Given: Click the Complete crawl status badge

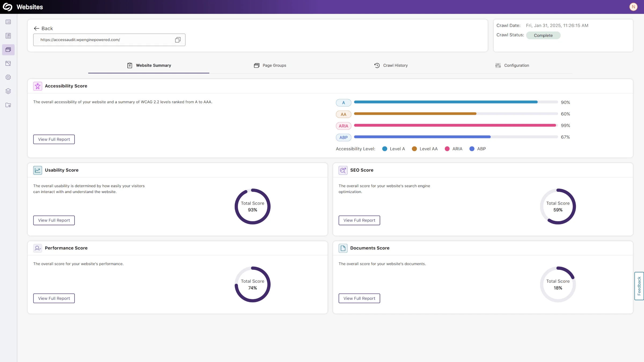Looking at the screenshot, I should tap(543, 35).
